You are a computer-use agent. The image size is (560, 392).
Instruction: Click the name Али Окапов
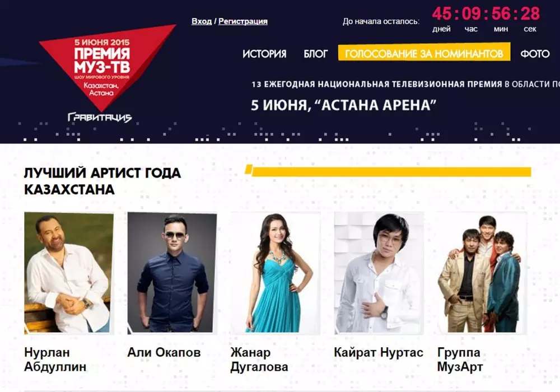(x=164, y=352)
